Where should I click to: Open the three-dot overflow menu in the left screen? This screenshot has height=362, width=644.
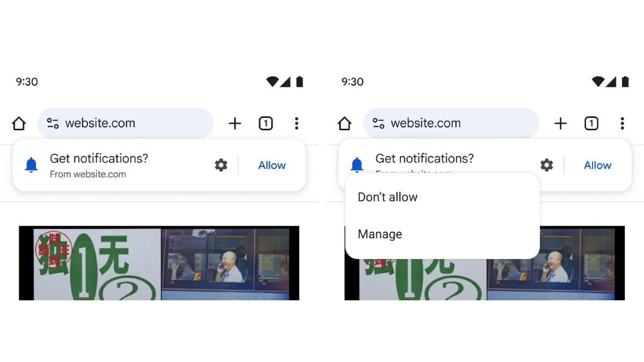coord(296,123)
